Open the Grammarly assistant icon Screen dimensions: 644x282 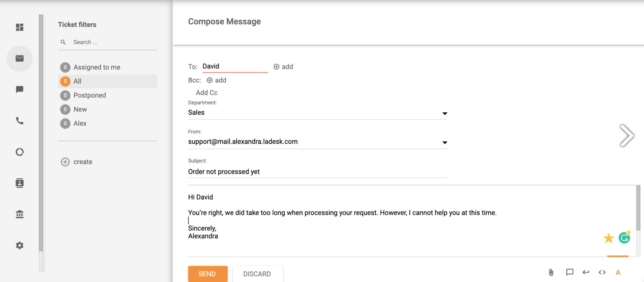point(625,238)
